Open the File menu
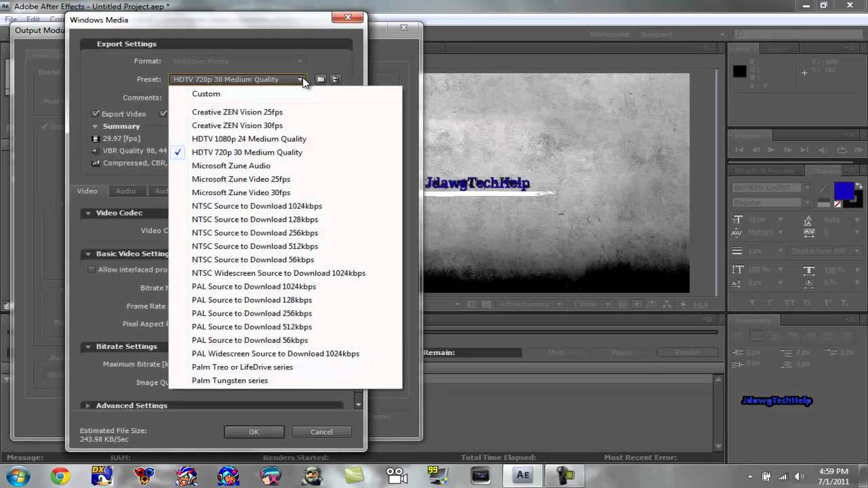The width and height of the screenshot is (868, 488). (x=11, y=19)
